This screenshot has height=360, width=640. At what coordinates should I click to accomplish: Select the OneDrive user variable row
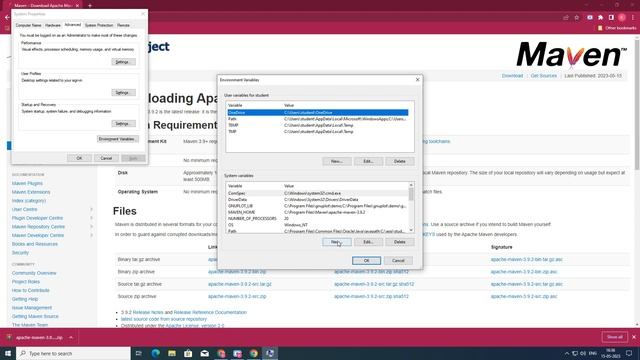click(x=318, y=112)
